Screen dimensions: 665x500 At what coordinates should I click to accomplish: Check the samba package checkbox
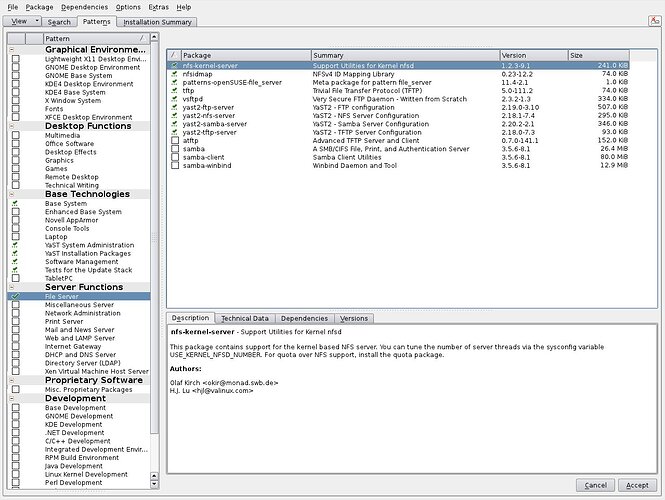pyautogui.click(x=175, y=149)
